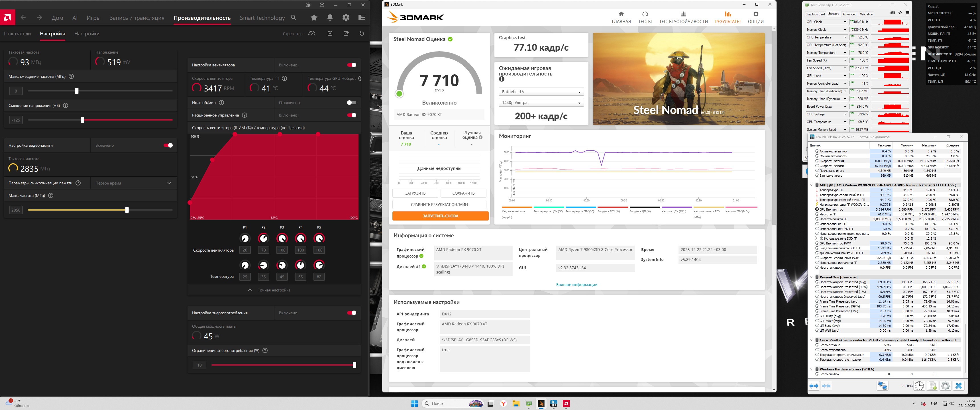Click the max memory frequency slider handle
Viewport: 980px width, 410px height.
coord(127,210)
